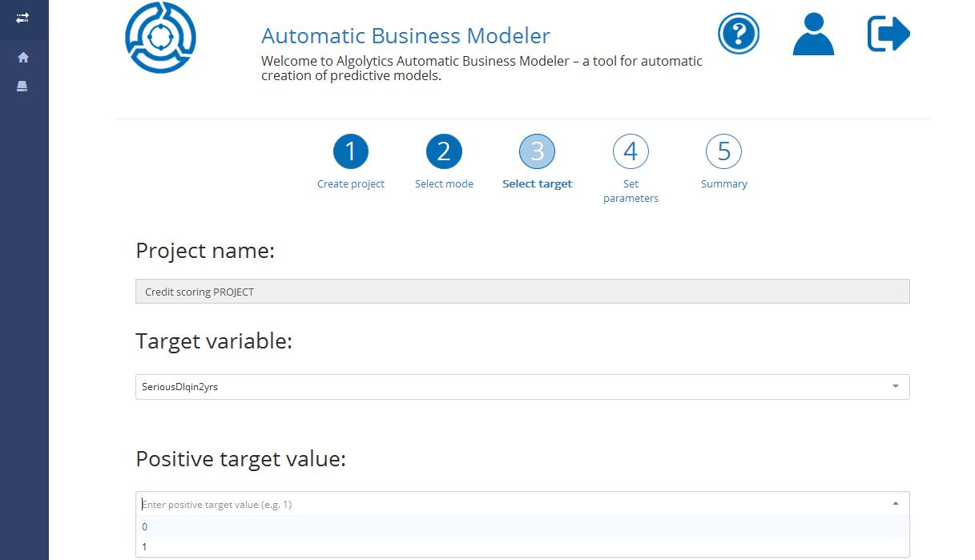The height and width of the screenshot is (560, 975).
Task: Select step 3 circle
Action: [x=537, y=151]
